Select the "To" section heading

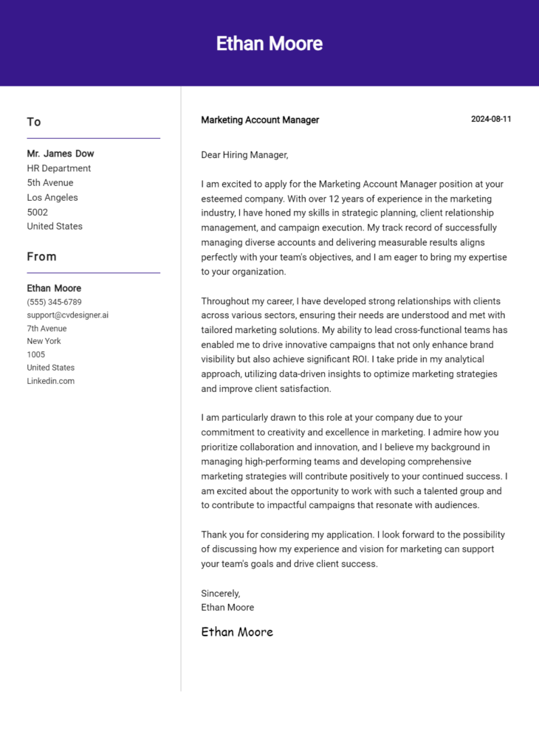tap(34, 122)
